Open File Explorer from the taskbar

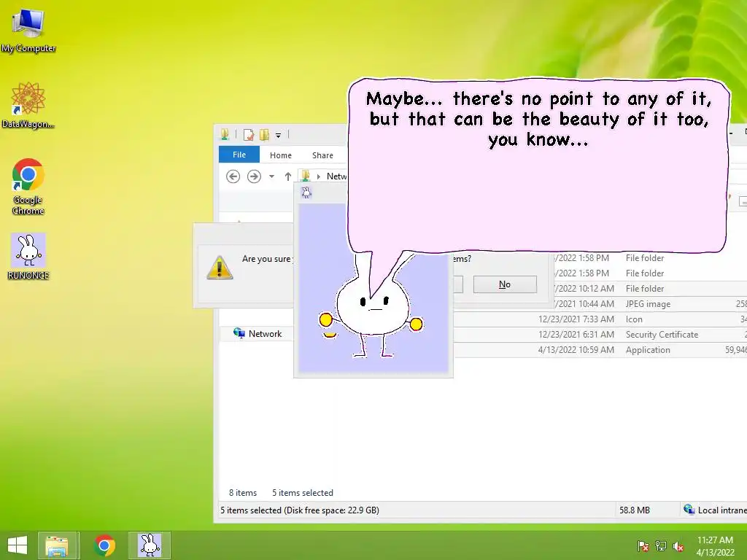(57, 545)
